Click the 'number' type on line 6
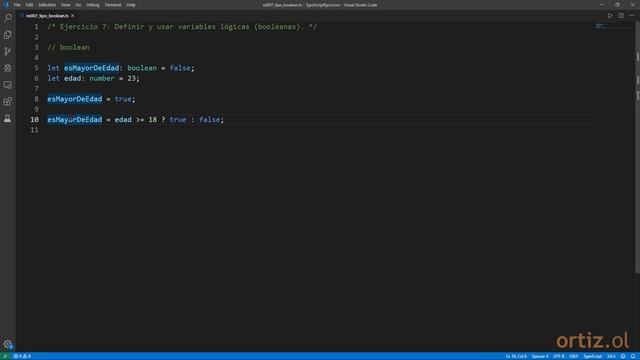This screenshot has width=640, height=360. [x=102, y=78]
